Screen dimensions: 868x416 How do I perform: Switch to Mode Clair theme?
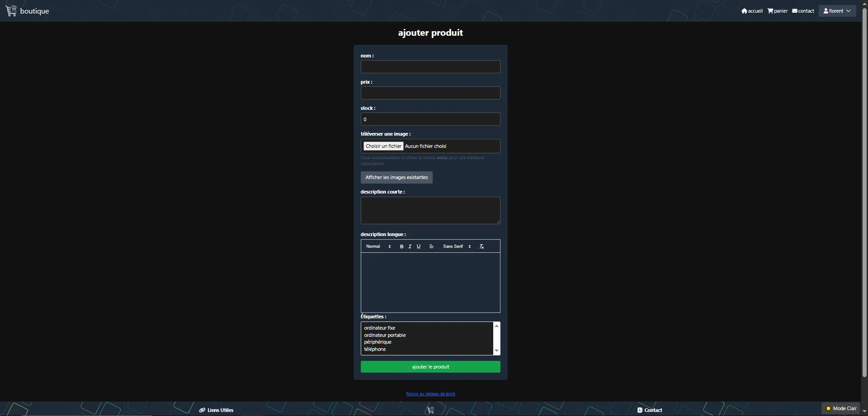click(841, 408)
